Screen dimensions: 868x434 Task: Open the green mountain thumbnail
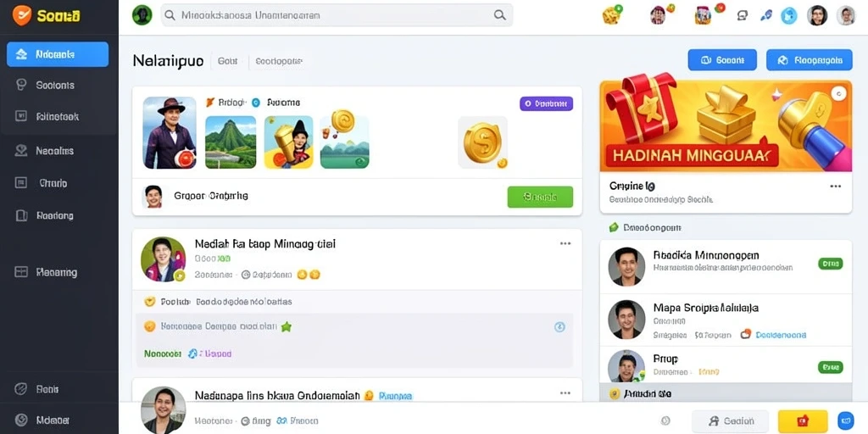coord(231,142)
